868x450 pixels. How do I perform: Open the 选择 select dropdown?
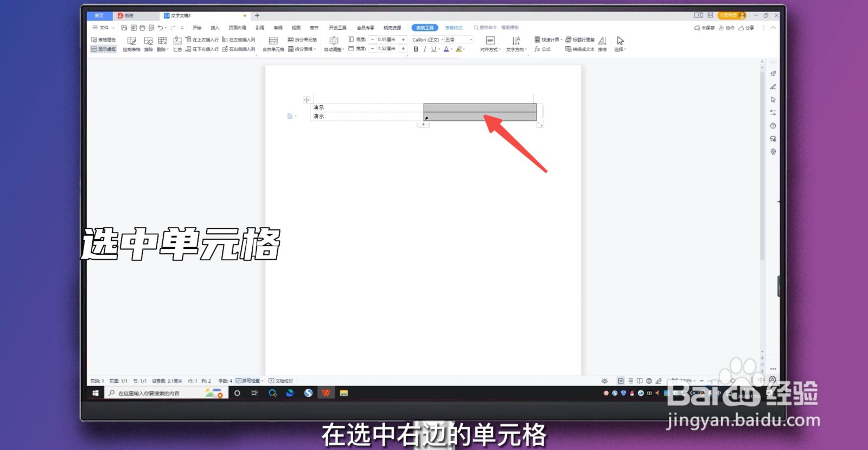coord(620,44)
